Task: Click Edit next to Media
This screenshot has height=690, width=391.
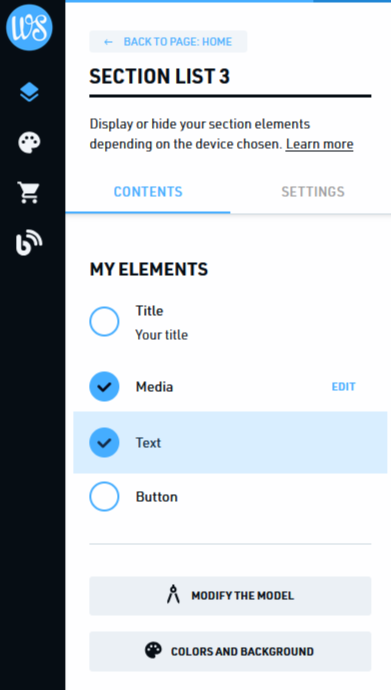Action: (x=343, y=387)
